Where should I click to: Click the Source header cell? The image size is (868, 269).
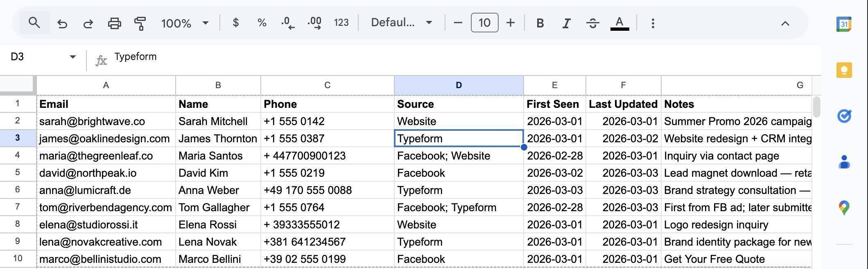pyautogui.click(x=459, y=104)
